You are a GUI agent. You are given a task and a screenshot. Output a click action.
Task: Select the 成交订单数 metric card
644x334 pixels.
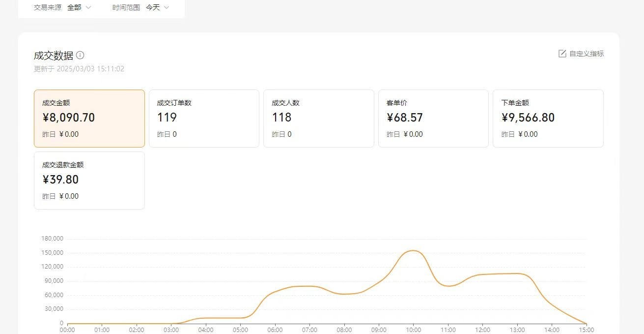click(204, 119)
